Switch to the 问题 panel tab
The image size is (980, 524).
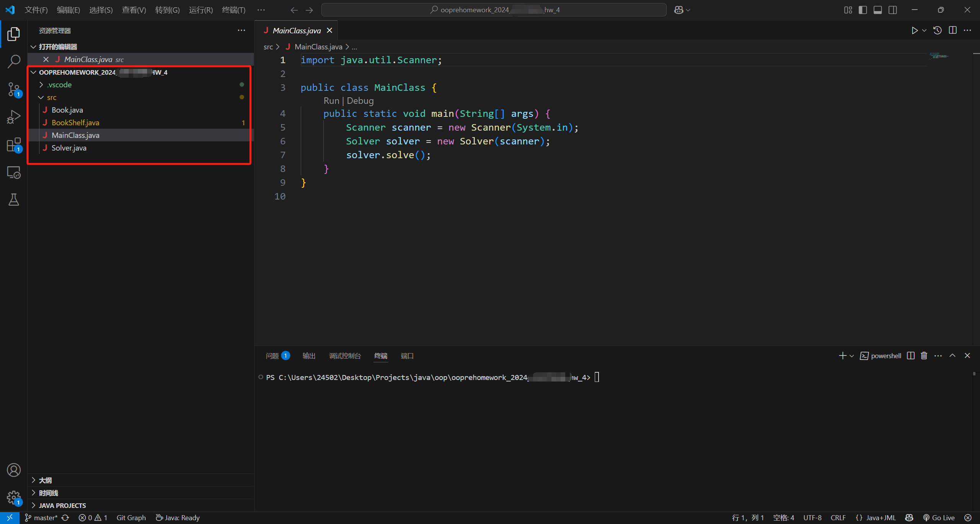[272, 356]
